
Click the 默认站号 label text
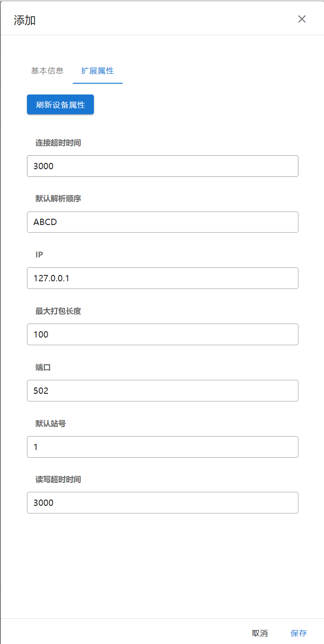click(51, 423)
